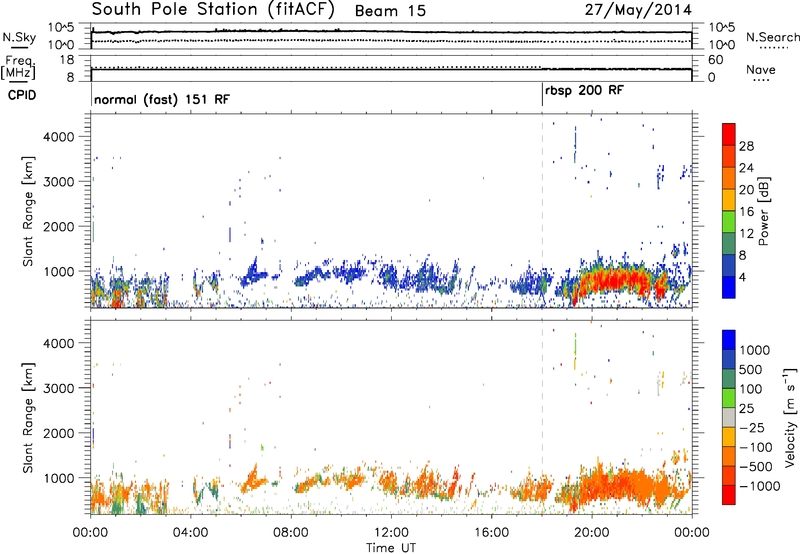Click the 'Nave' legend label
The height and width of the screenshot is (554, 800).
[x=761, y=70]
